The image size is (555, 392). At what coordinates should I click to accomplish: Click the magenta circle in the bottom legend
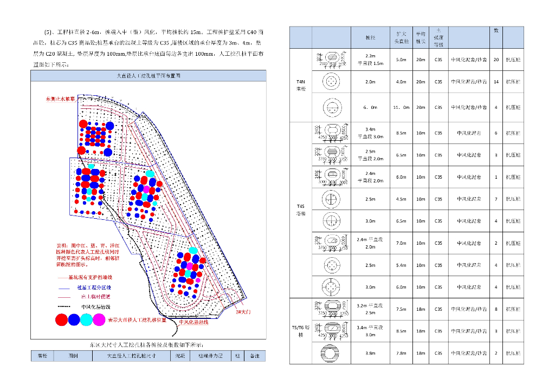(99, 319)
